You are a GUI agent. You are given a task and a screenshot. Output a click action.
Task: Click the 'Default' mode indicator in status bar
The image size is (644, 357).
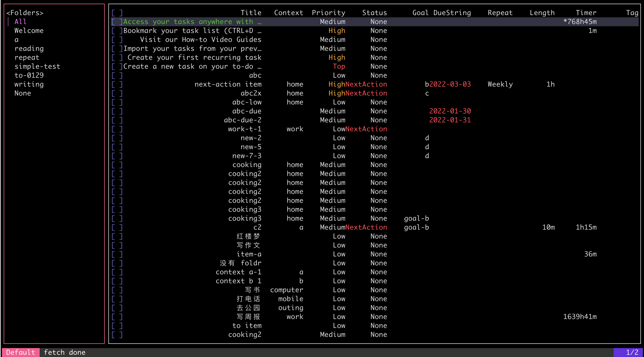coord(21,352)
